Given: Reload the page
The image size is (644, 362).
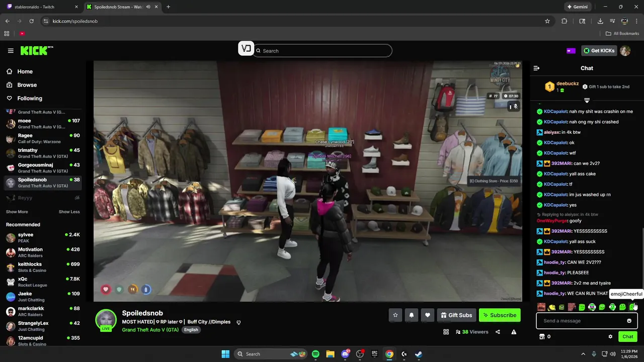Looking at the screenshot, I should (x=31, y=21).
